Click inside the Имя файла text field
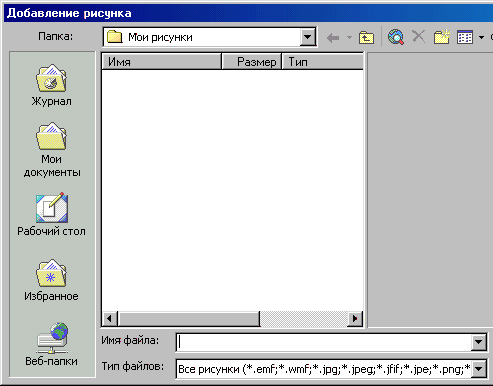Screen dimensions: 493x386 [x=323, y=342]
